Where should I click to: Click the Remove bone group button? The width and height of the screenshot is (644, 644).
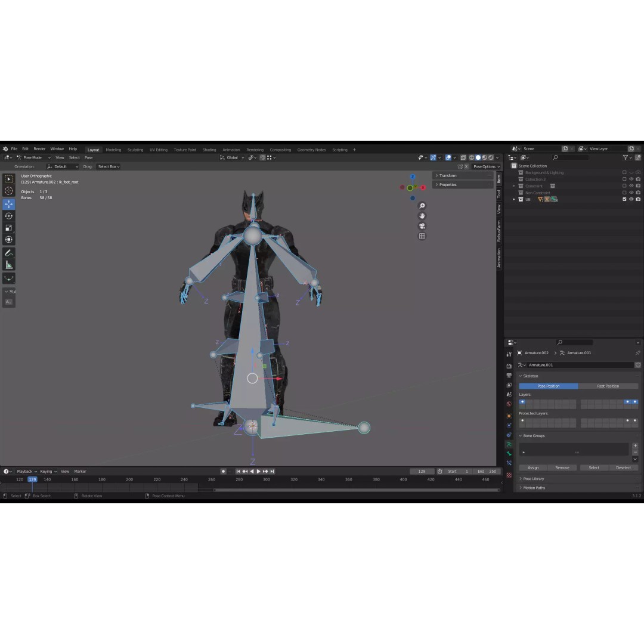point(562,468)
